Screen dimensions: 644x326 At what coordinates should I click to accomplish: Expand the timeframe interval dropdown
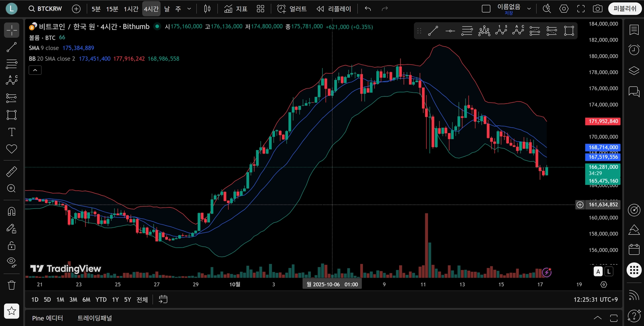[x=189, y=9]
